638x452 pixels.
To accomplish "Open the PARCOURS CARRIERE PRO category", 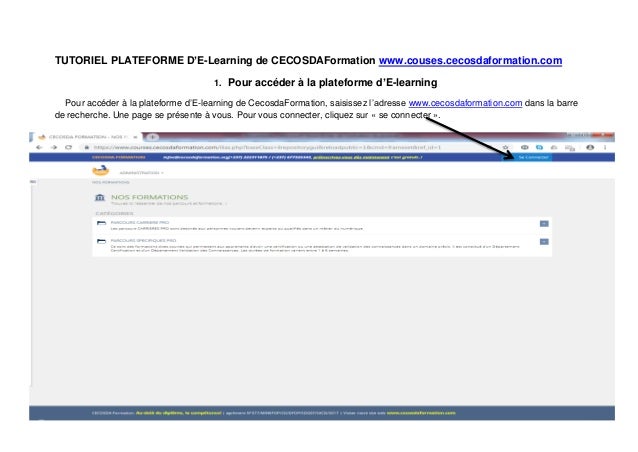I will coord(140,223).
